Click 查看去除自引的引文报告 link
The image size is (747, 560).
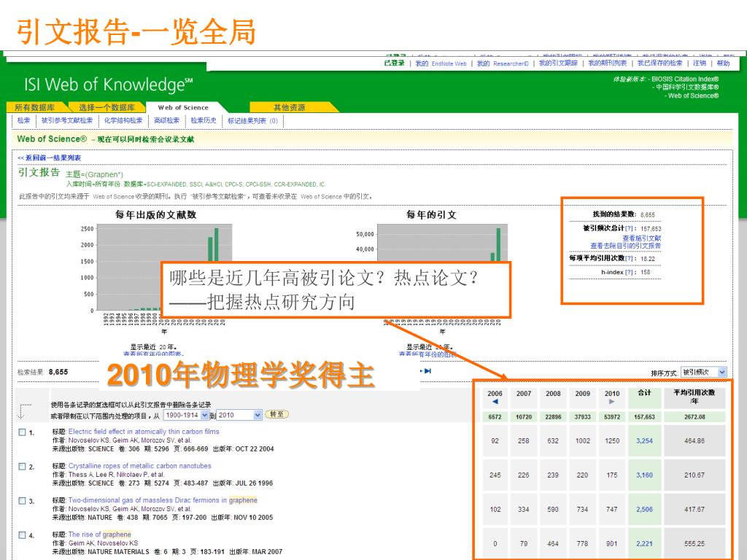(x=625, y=246)
